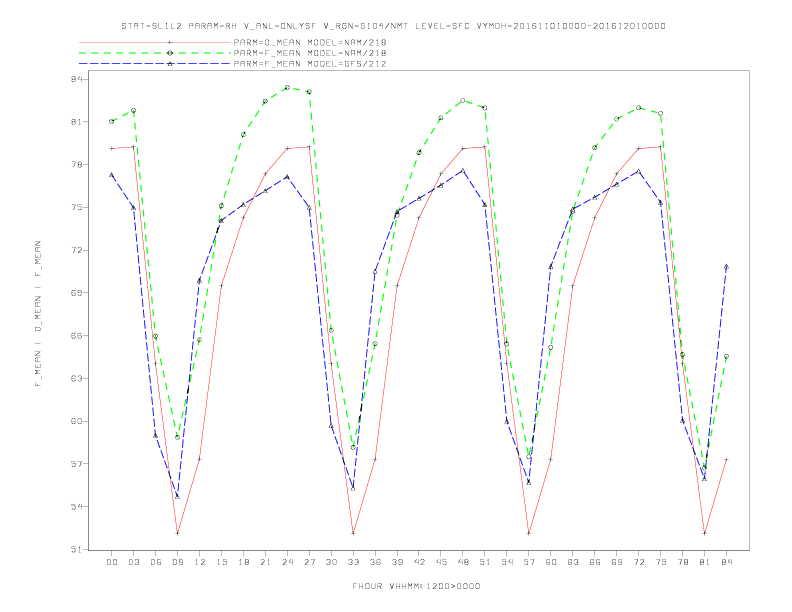Click the x-axis tick label 57
Viewport: 792px width, 612px height.
pos(529,562)
